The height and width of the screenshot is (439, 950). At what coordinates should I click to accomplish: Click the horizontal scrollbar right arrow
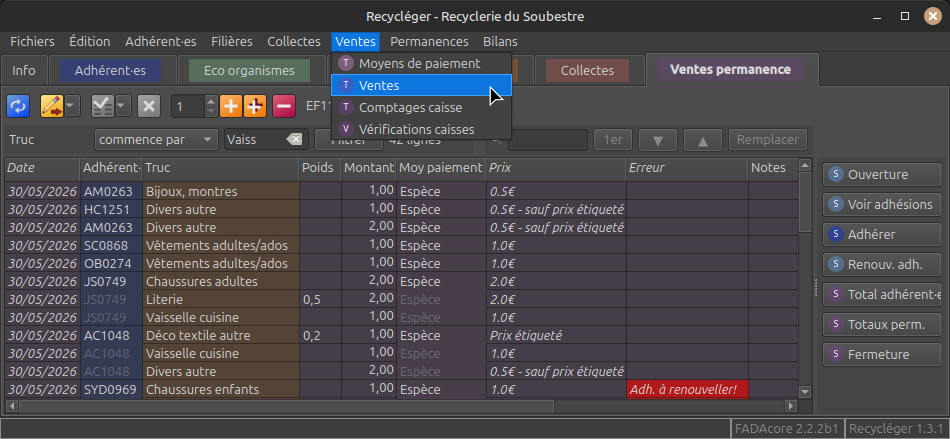click(x=790, y=405)
